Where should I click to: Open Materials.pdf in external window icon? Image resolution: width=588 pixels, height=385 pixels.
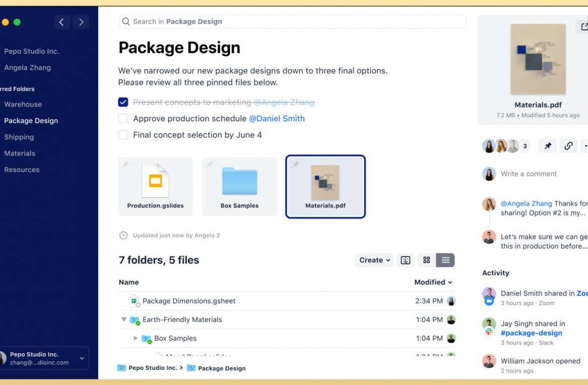point(583,27)
